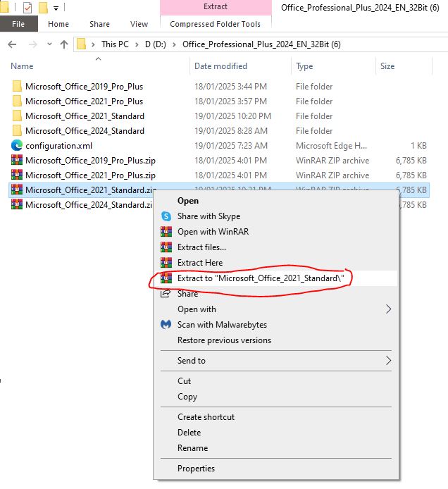Expand the Open with submenu arrow

pos(388,309)
